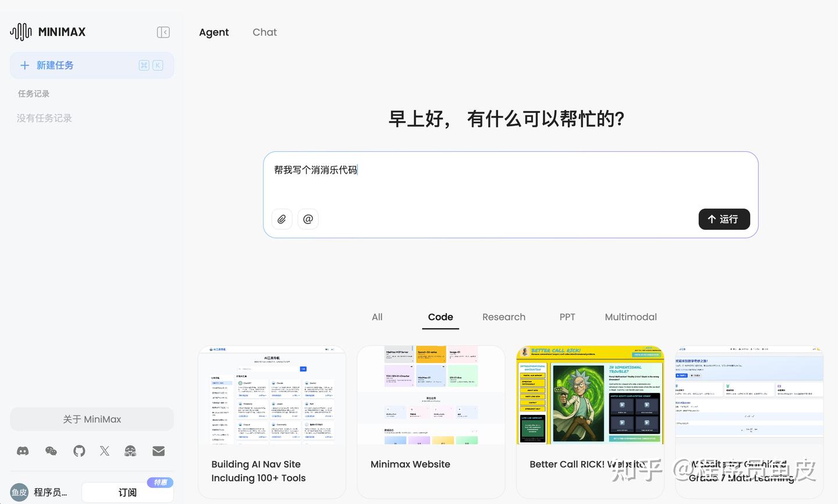The image size is (838, 504).
Task: Collapse the left sidebar with the panel toggle
Action: coord(163,32)
